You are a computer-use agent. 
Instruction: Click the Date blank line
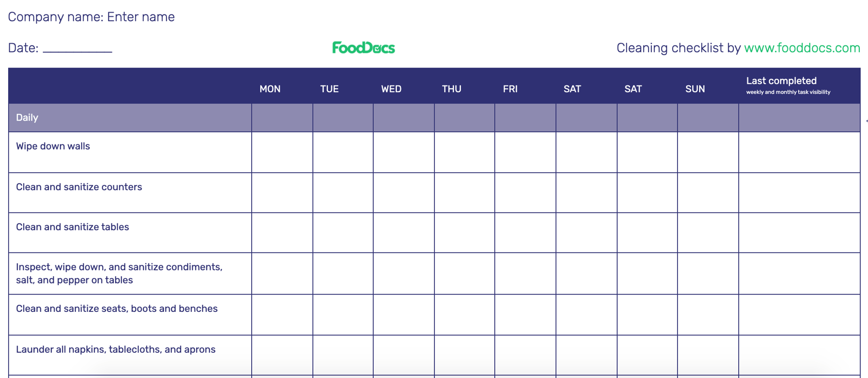tap(77, 48)
